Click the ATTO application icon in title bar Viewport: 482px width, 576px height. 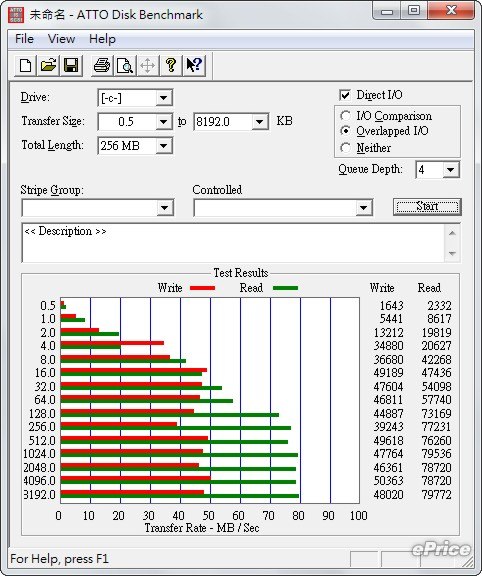15,15
